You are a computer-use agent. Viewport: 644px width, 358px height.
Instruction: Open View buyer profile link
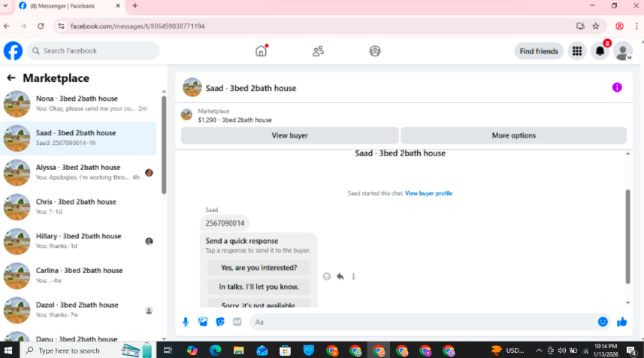(x=428, y=193)
